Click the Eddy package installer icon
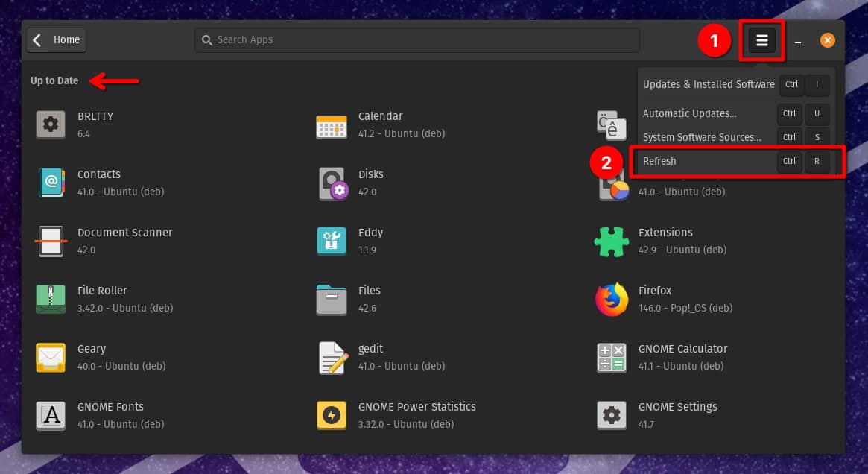This screenshot has height=474, width=868. pyautogui.click(x=331, y=241)
